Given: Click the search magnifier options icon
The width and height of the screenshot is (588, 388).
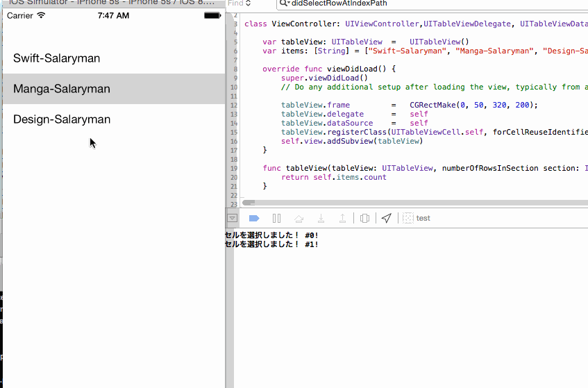Looking at the screenshot, I should [285, 3].
